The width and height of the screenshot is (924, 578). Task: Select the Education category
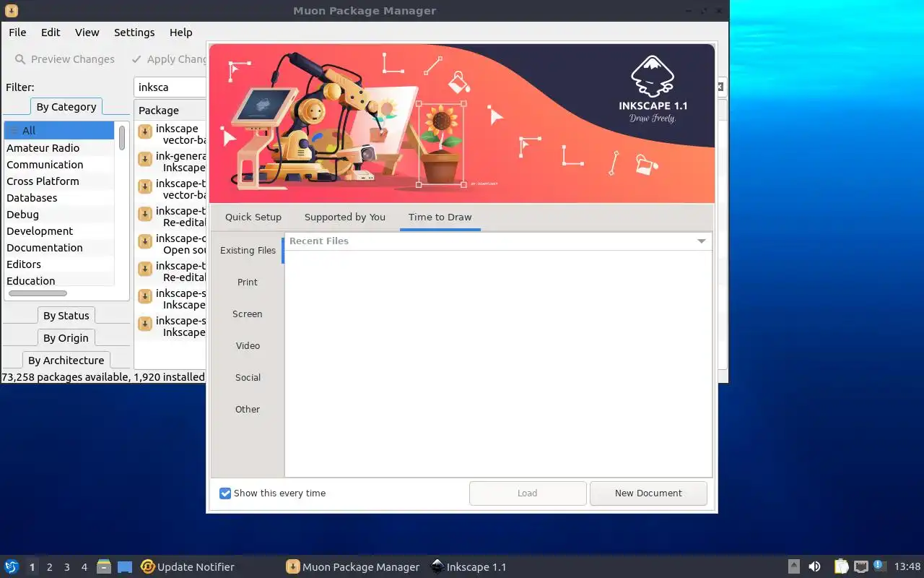pos(58,281)
